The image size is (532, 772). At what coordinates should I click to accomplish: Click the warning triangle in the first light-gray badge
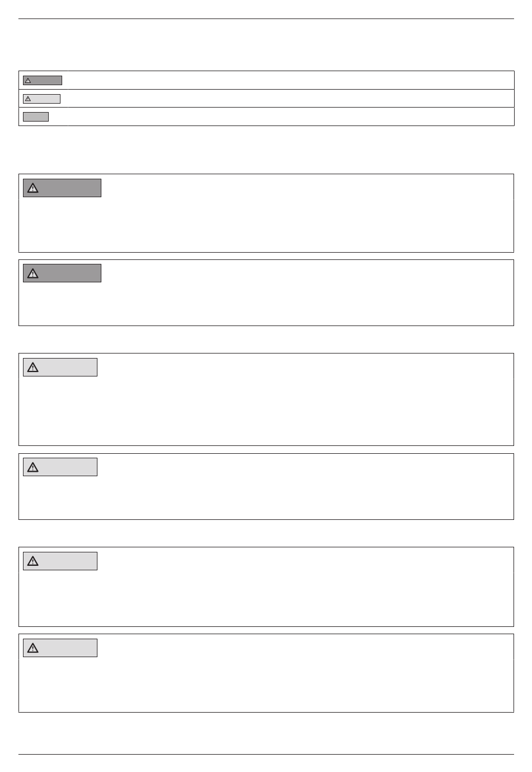[x=33, y=368]
